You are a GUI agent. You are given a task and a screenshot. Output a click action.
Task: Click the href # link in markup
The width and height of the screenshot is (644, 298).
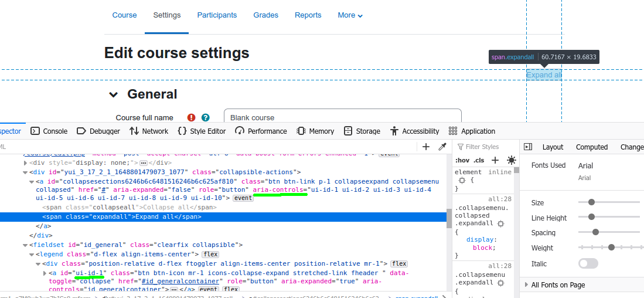[x=105, y=190]
